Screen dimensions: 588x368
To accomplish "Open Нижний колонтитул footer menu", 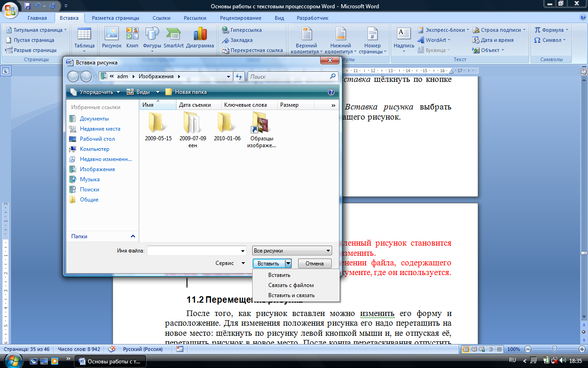I will pos(340,40).
